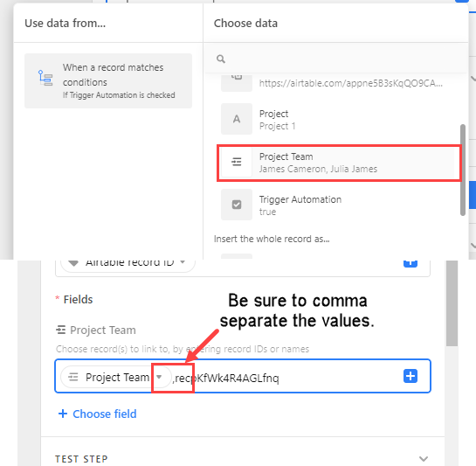Click the Choose data list scrollbar
This screenshot has width=476, height=466.
click(463, 170)
